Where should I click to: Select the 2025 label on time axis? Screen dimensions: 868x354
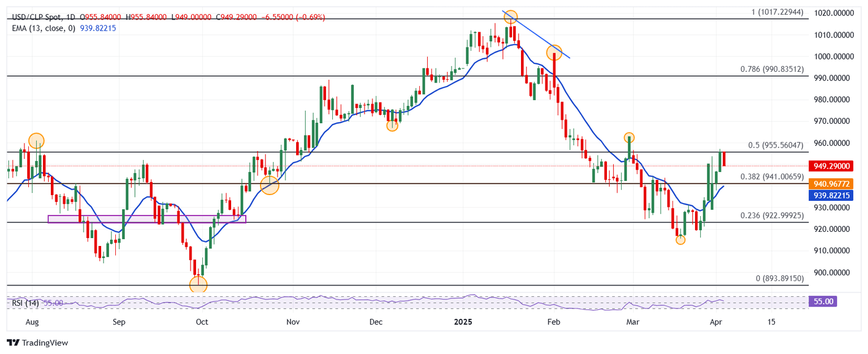click(463, 322)
